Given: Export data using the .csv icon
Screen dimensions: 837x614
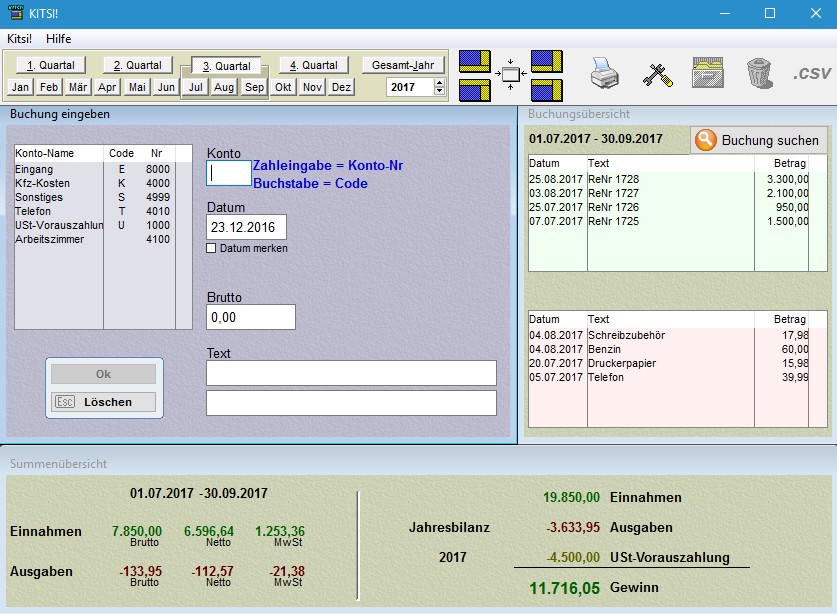Looking at the screenshot, I should pyautogui.click(x=812, y=73).
